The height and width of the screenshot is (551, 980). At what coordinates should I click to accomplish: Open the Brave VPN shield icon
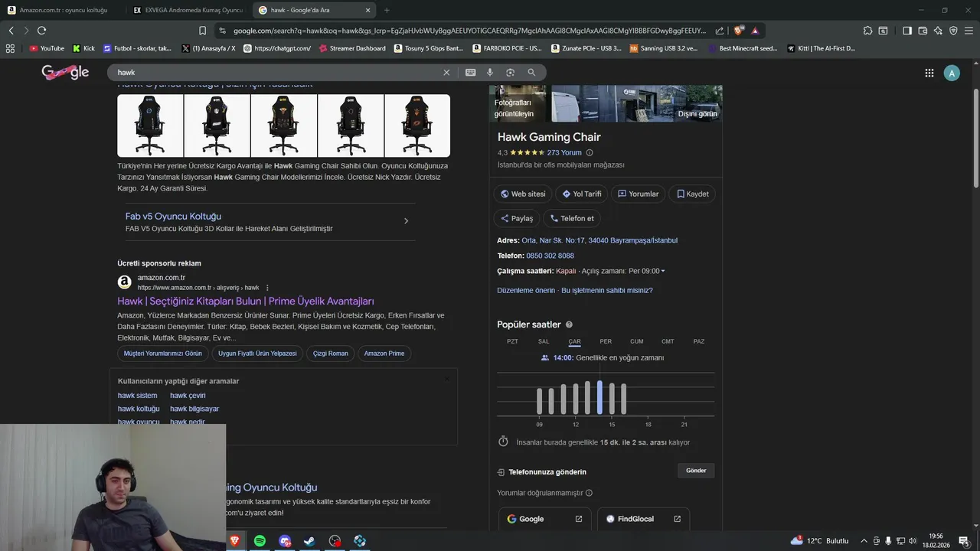pos(953,31)
